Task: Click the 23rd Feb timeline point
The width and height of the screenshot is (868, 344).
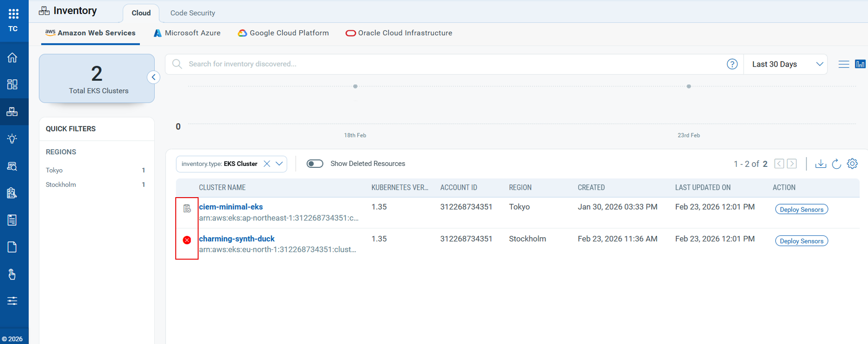Action: pyautogui.click(x=689, y=87)
